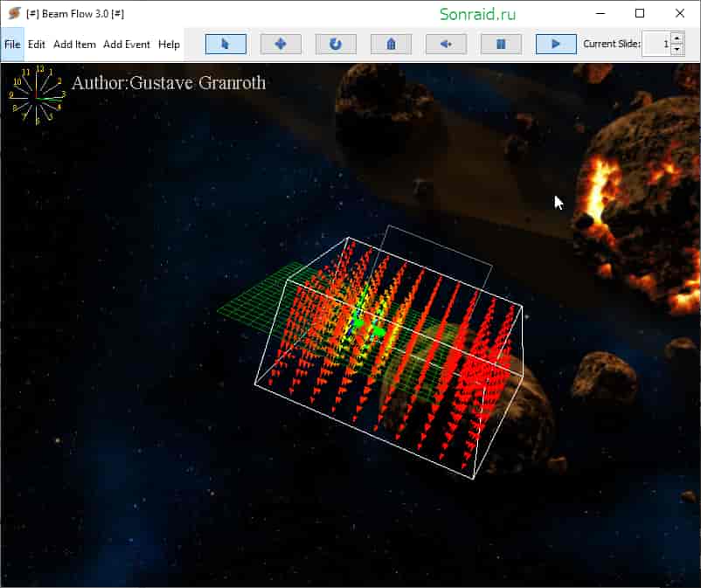The height and width of the screenshot is (588, 701).
Task: Click the clock compass widget in viewport
Action: click(37, 95)
